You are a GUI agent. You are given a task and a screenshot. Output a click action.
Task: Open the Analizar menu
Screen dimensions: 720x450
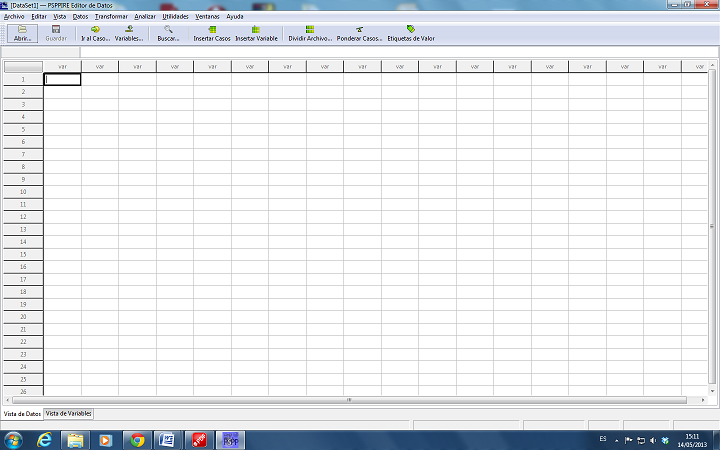click(x=145, y=17)
